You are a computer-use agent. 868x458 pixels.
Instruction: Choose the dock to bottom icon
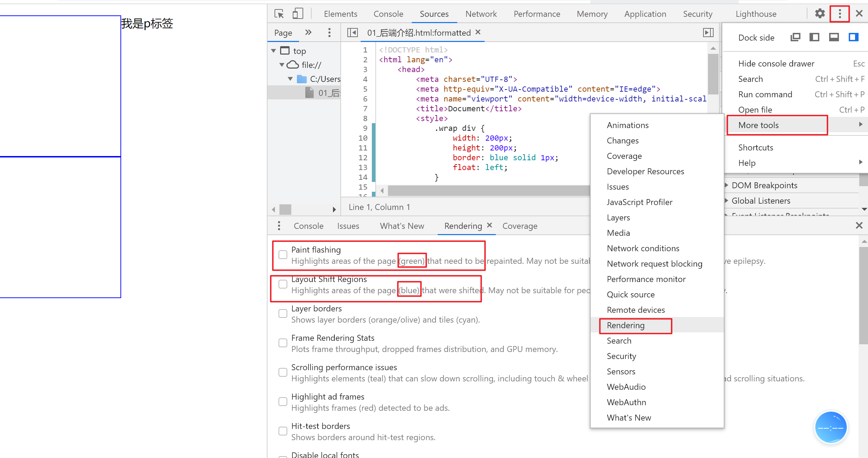[x=834, y=37]
